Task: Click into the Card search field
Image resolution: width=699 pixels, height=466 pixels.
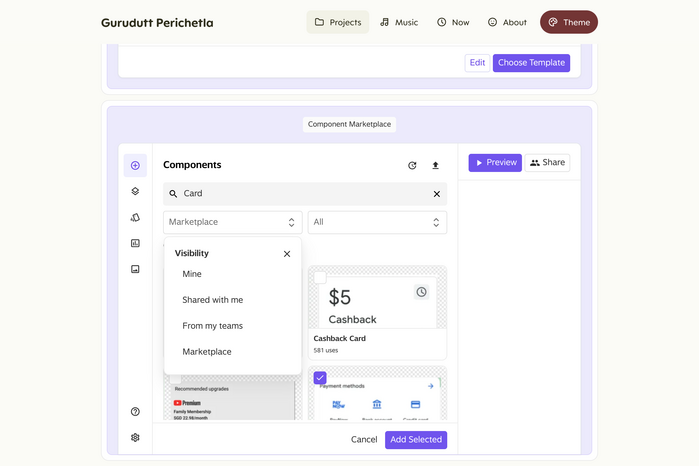Action: pyautogui.click(x=300, y=194)
